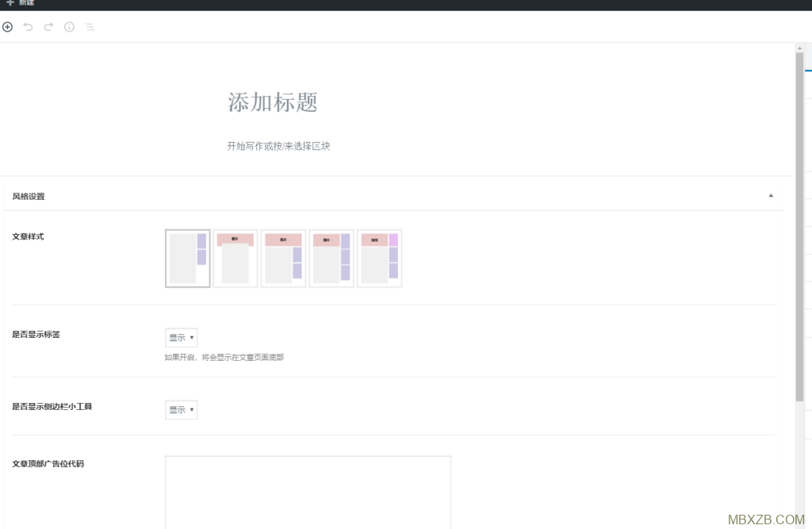Collapse the 风格设置 panel arrow
The width and height of the screenshot is (812, 529).
pos(771,195)
